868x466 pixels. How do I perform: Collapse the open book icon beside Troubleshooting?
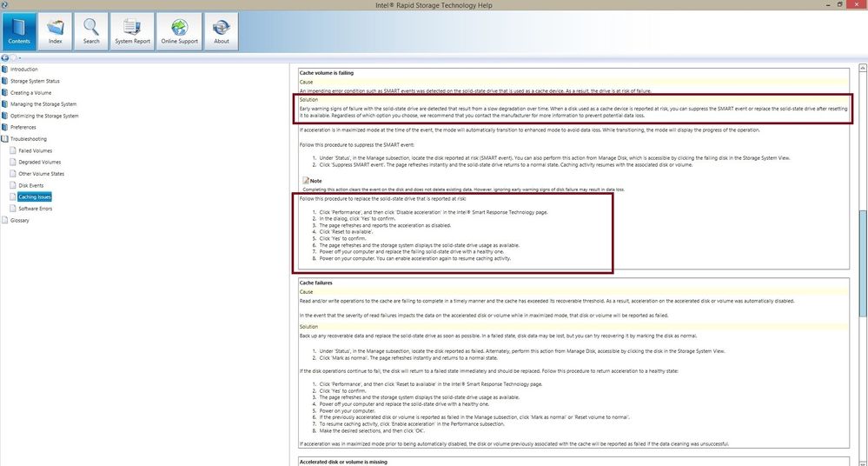click(4, 139)
